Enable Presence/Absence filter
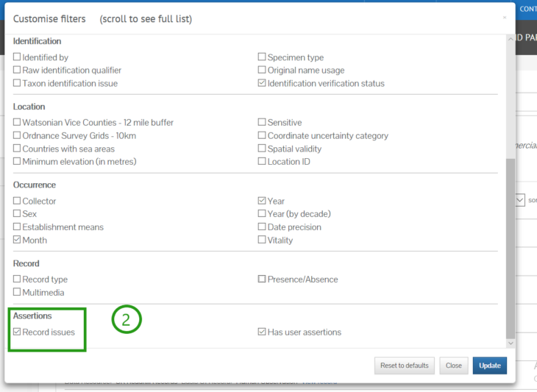 click(x=262, y=279)
